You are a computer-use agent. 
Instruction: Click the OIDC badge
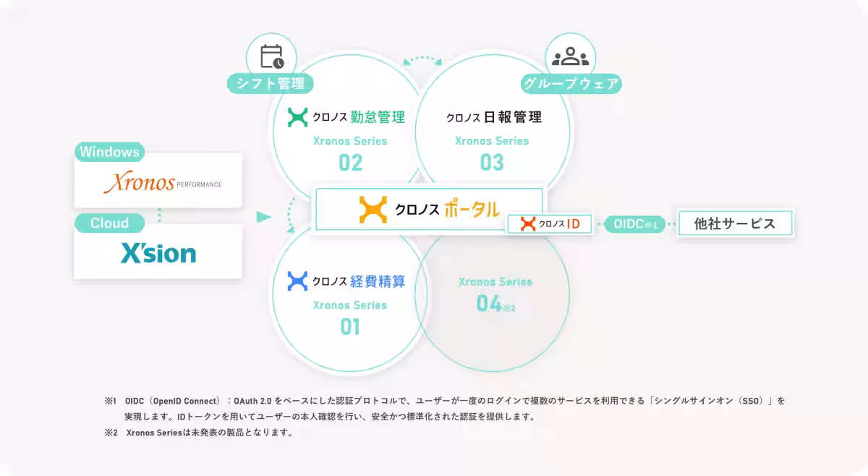coord(634,224)
